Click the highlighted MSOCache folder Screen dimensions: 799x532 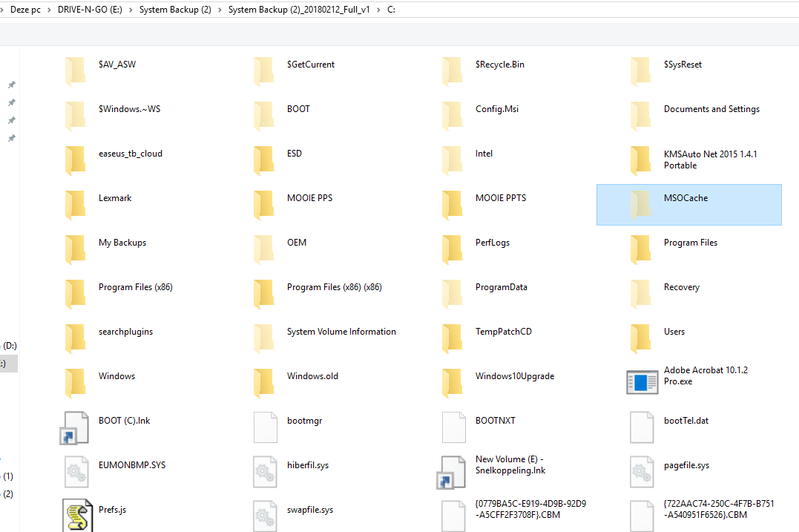(x=689, y=205)
